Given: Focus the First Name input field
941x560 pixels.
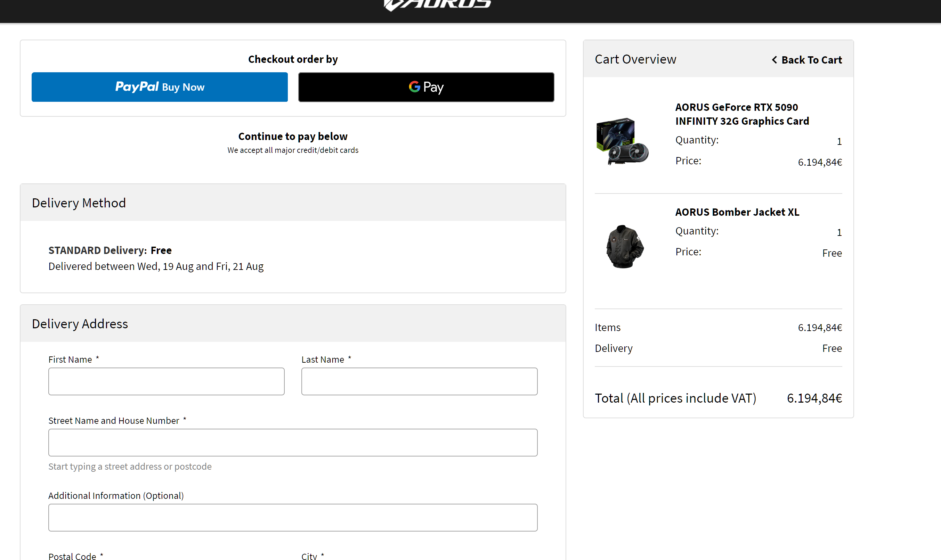Looking at the screenshot, I should (x=167, y=381).
